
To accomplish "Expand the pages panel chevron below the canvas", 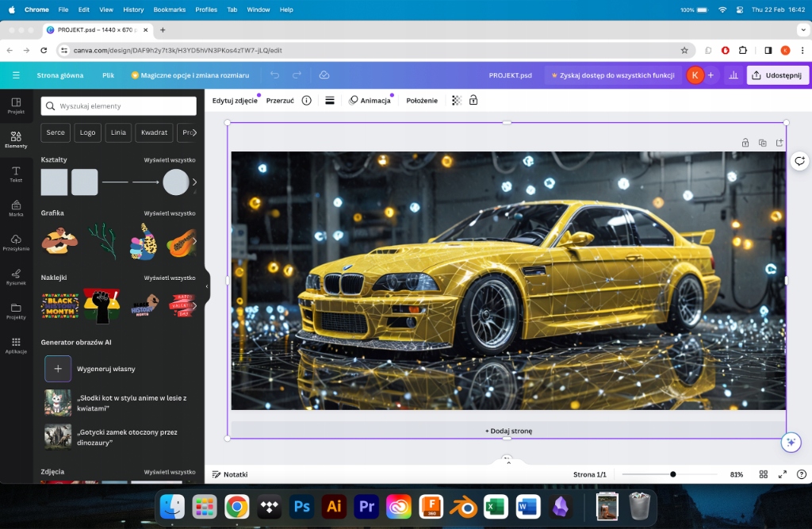I will [x=507, y=459].
